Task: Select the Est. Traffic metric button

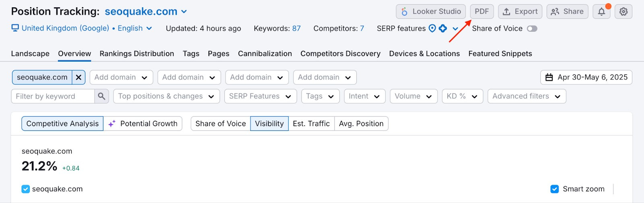Action: pyautogui.click(x=311, y=124)
